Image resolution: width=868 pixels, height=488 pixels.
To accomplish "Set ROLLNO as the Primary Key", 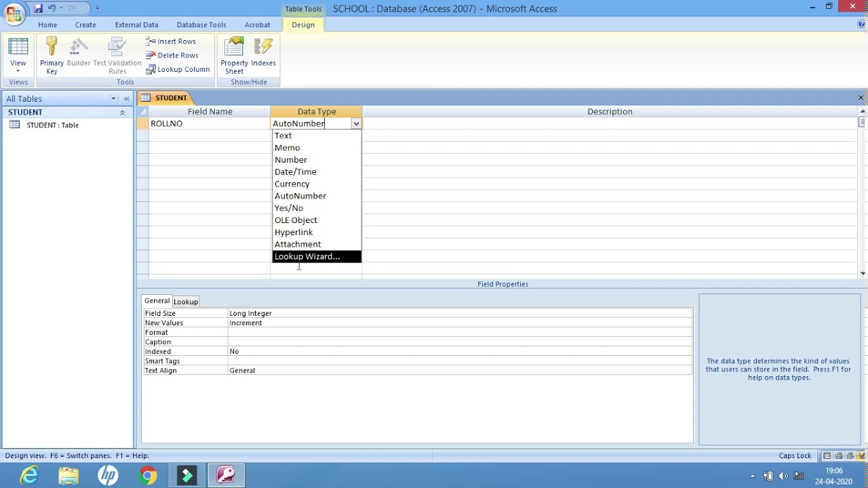I will [x=52, y=56].
